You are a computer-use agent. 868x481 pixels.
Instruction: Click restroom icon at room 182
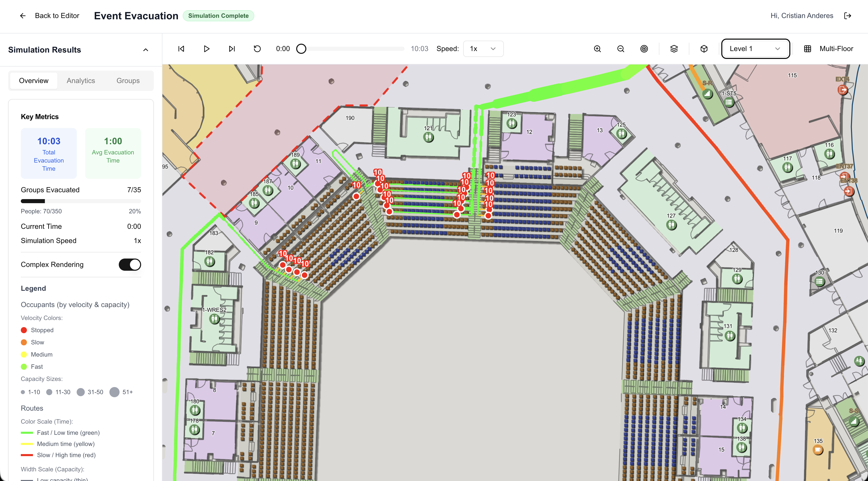tap(210, 261)
